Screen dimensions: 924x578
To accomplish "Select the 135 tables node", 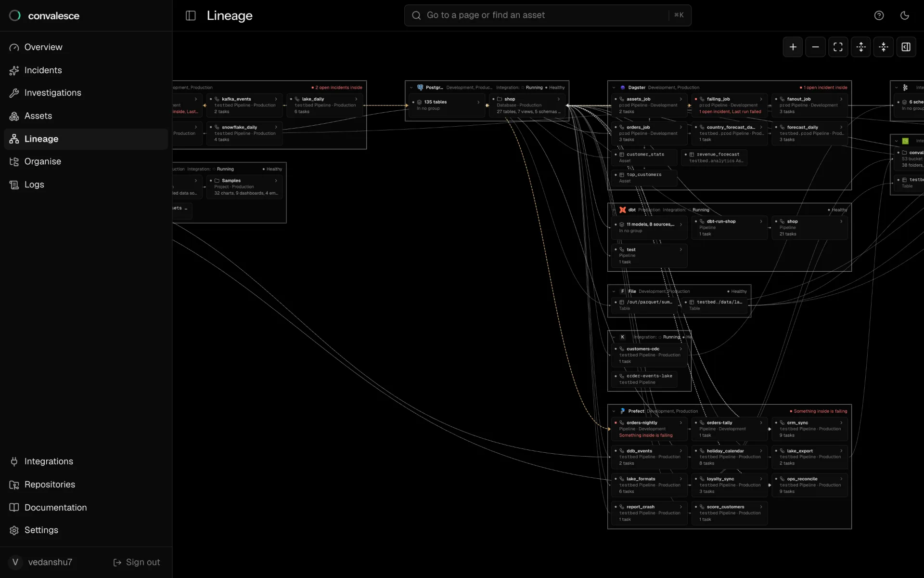I will 447,105.
